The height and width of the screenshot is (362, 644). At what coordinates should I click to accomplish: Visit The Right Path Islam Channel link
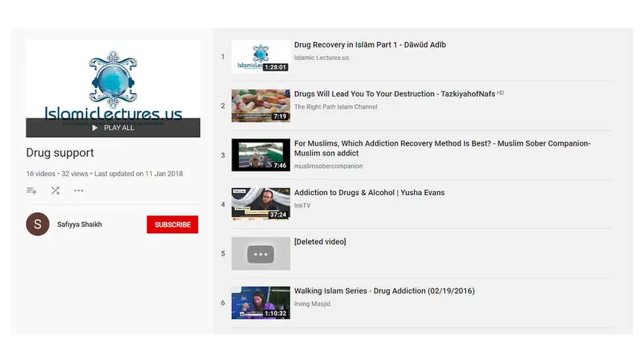336,107
